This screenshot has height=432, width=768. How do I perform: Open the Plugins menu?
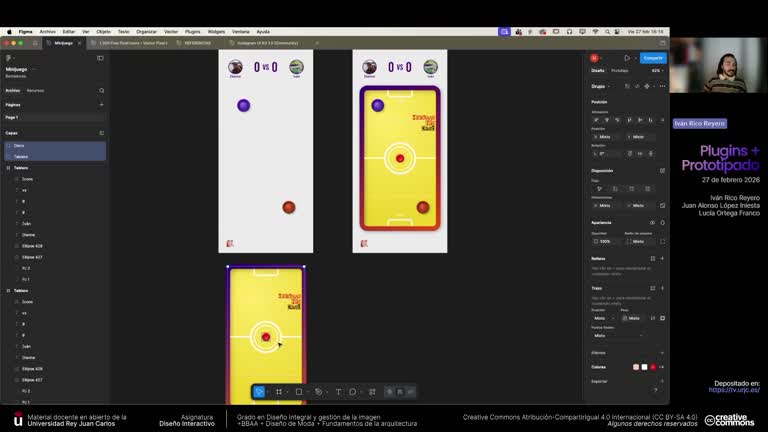(192, 31)
